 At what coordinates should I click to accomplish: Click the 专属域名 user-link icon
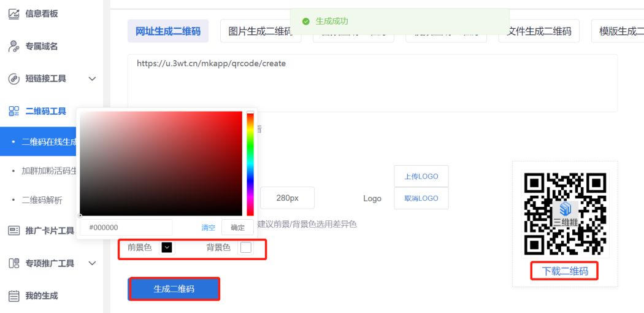coord(14,47)
